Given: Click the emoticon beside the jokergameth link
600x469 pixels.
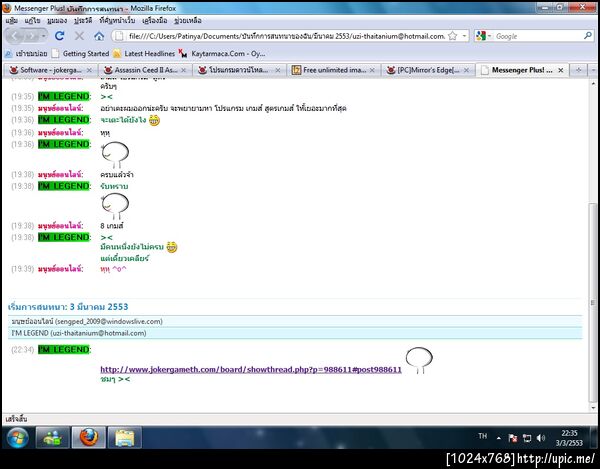Looking at the screenshot, I should [419, 360].
